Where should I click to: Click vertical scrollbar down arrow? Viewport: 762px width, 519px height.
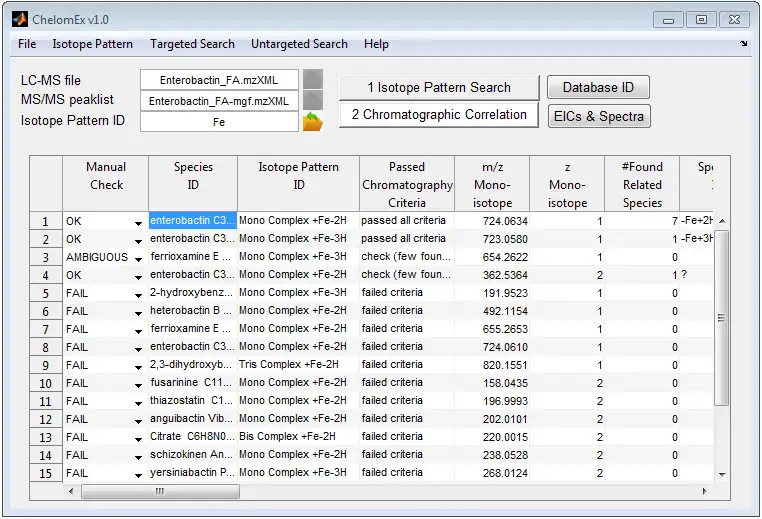(x=722, y=474)
